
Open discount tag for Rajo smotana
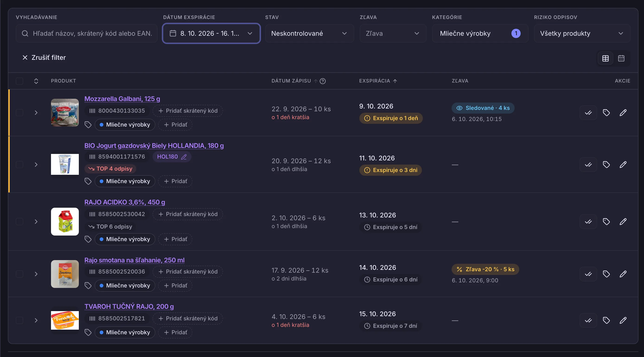click(x=606, y=274)
